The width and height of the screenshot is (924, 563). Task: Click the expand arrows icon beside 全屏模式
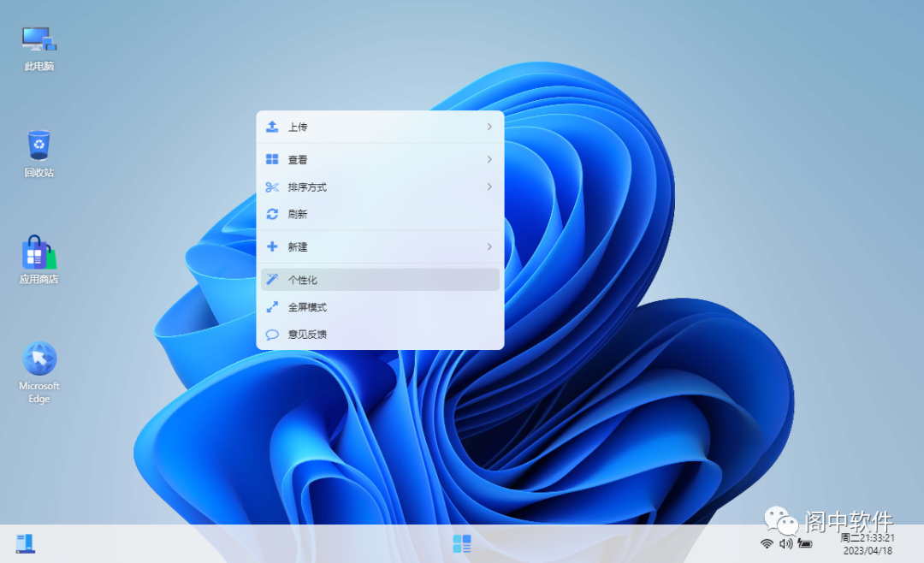coord(272,306)
